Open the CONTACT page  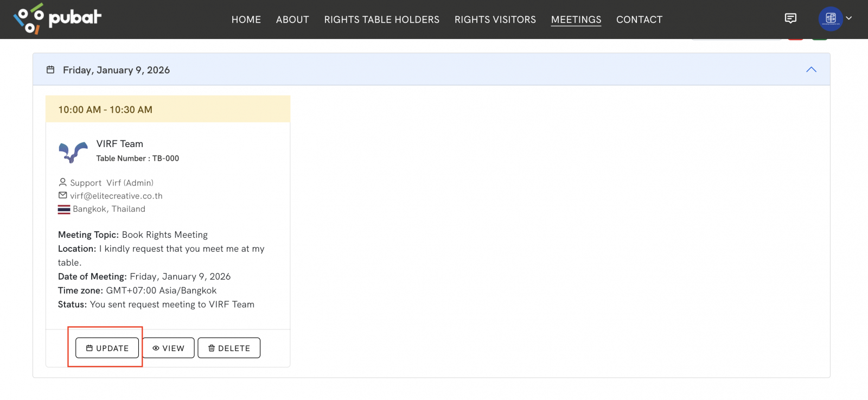(x=639, y=20)
